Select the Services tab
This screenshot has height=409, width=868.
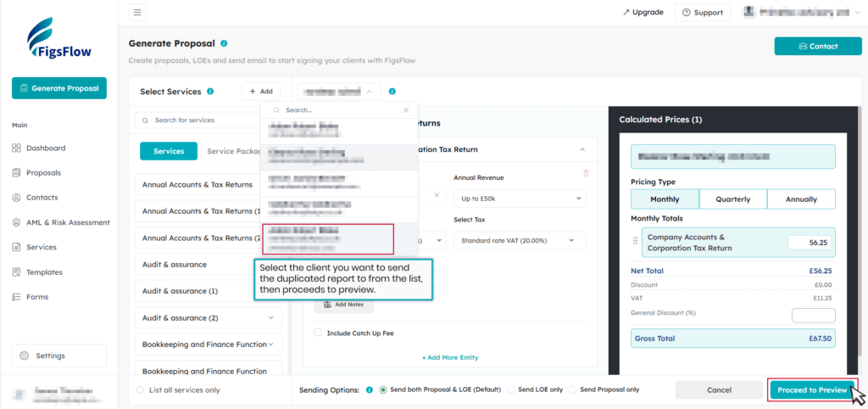coord(169,151)
